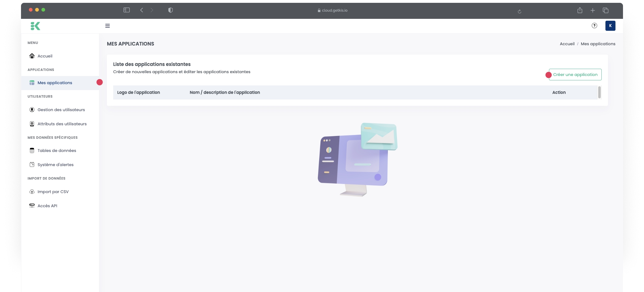Open a new browser tab

(x=593, y=10)
